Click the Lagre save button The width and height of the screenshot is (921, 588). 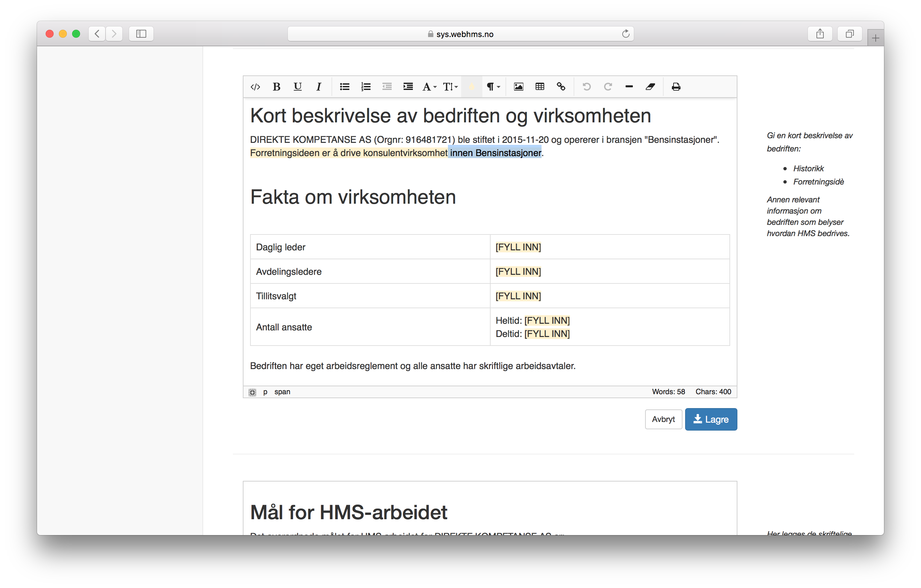(x=711, y=419)
